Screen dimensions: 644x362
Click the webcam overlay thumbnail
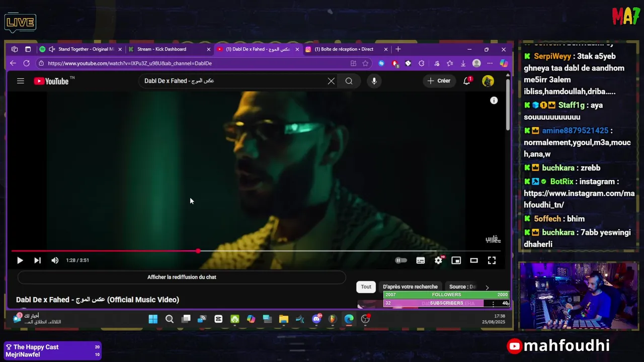579,296
